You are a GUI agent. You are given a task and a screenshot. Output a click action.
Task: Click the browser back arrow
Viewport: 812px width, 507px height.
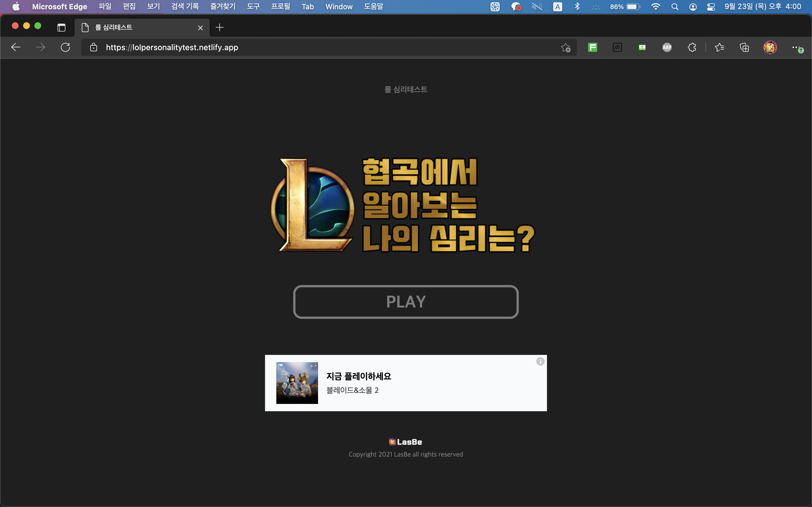[16, 47]
